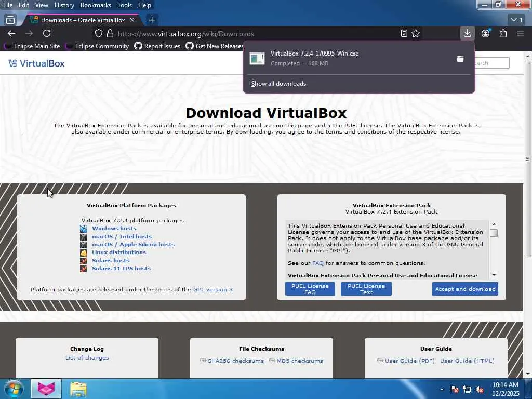This screenshot has height=399, width=532.
Task: Open Linux distributions link
Action: click(x=119, y=252)
